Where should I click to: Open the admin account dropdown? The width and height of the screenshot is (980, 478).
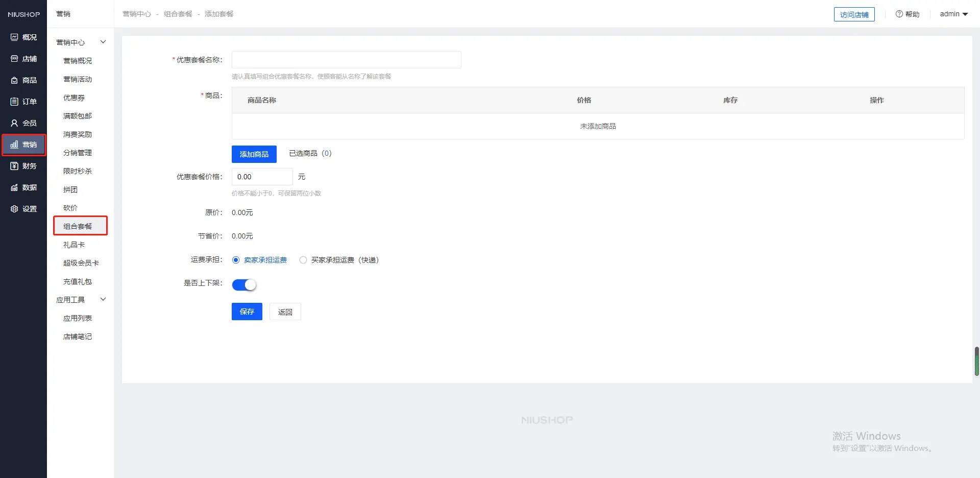[x=953, y=14]
